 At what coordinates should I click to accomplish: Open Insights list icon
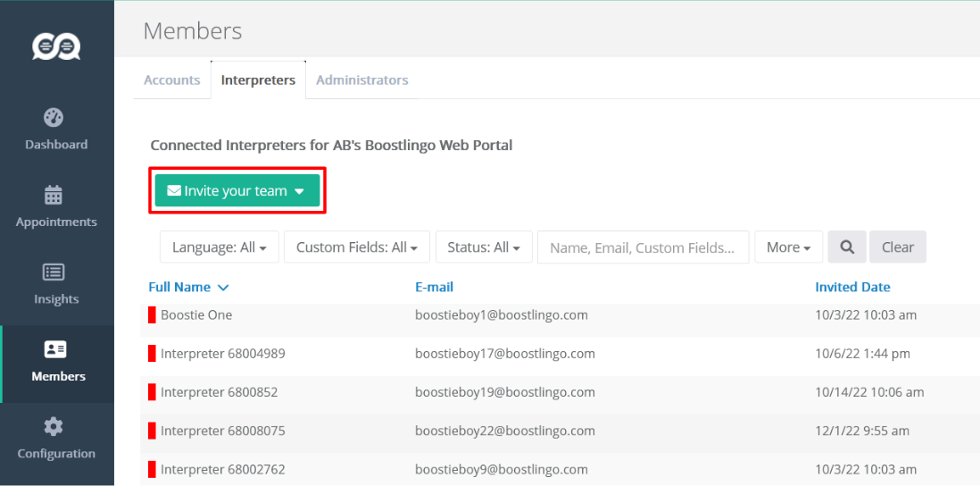tap(54, 272)
